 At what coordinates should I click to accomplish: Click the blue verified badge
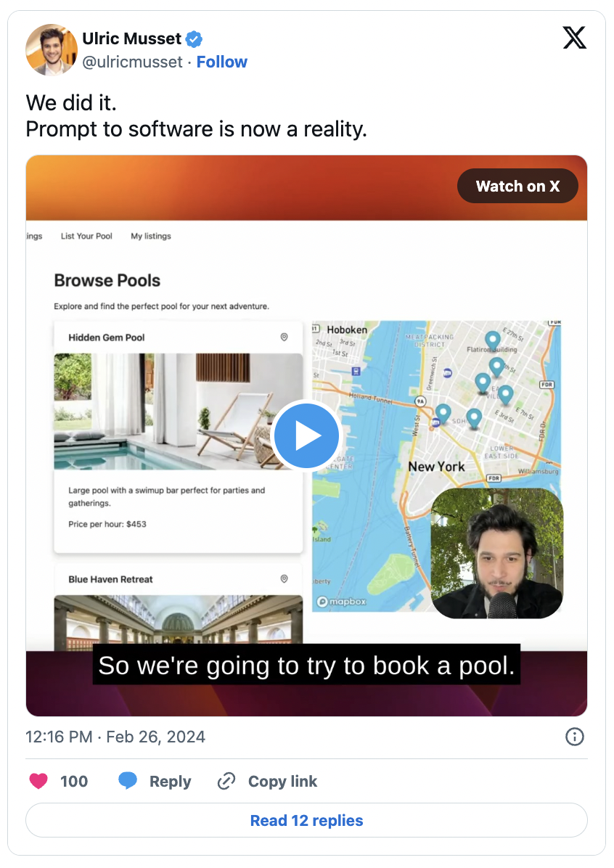[x=194, y=39]
